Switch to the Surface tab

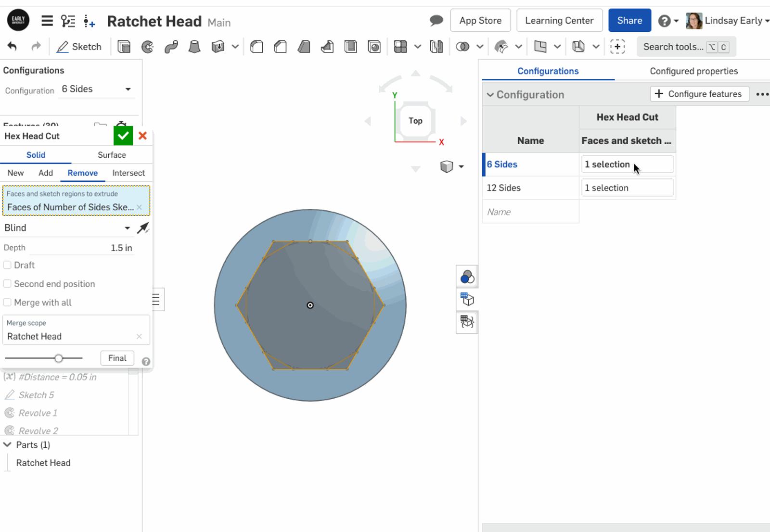tap(112, 155)
